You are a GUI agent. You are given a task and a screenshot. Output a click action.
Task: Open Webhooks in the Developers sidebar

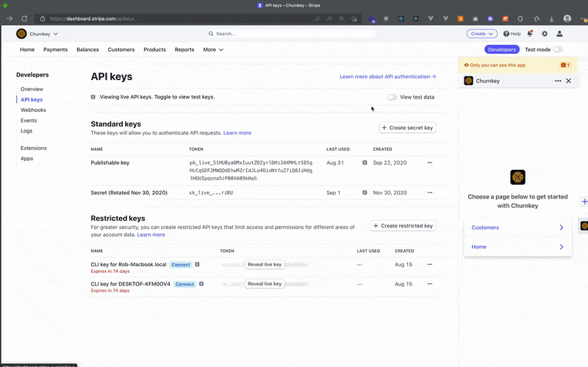coord(33,110)
